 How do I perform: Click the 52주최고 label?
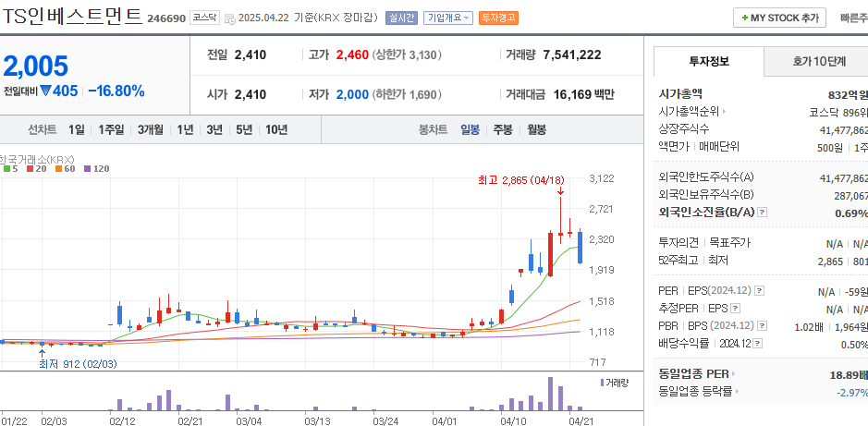coord(679,260)
